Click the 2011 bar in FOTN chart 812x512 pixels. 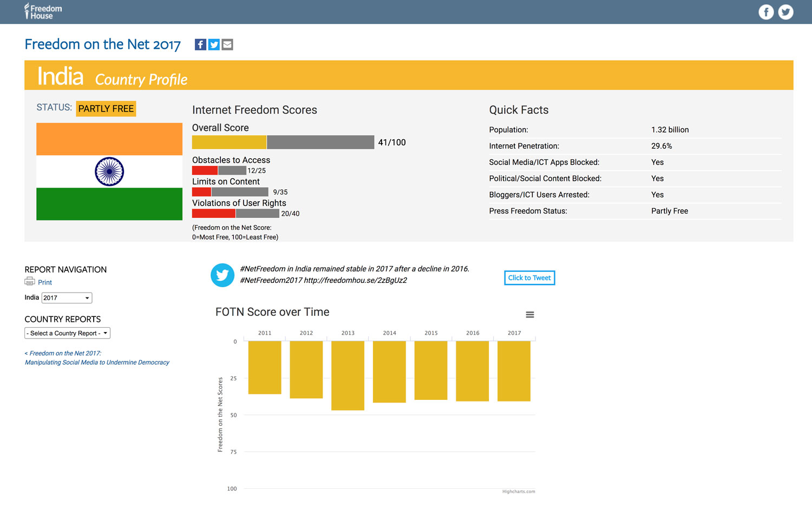coord(265,367)
